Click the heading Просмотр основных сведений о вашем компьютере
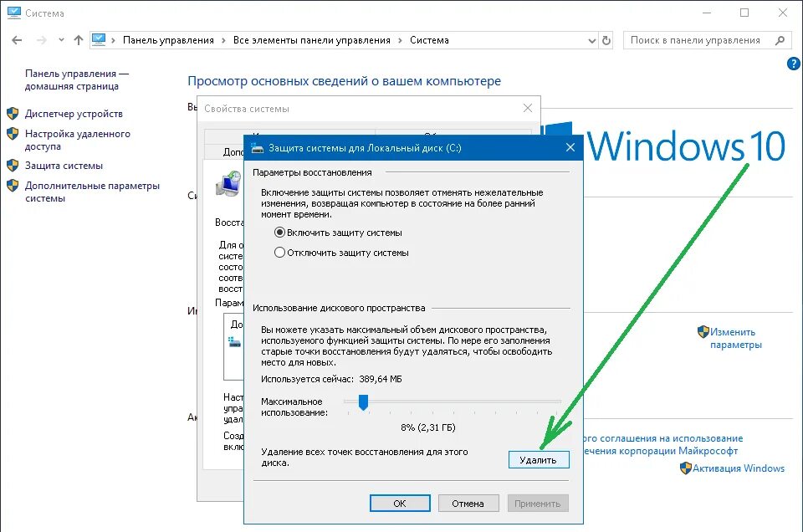The width and height of the screenshot is (803, 532). [344, 81]
